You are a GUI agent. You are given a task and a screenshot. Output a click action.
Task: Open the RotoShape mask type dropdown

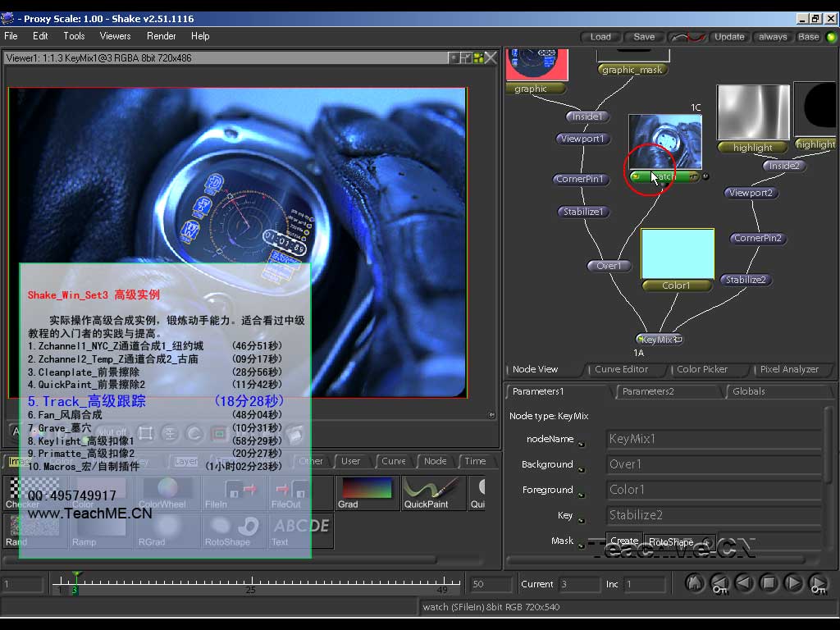click(x=680, y=541)
